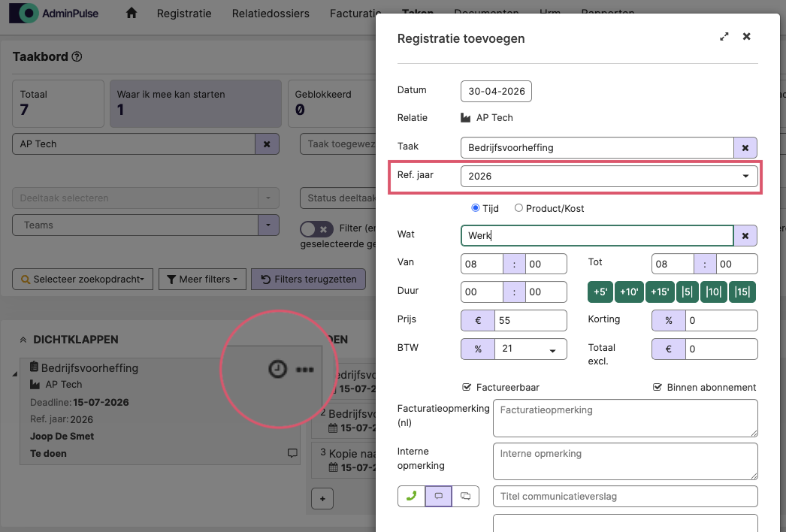This screenshot has height=532, width=786.
Task: Open the Meer filters dropdown
Action: [202, 280]
